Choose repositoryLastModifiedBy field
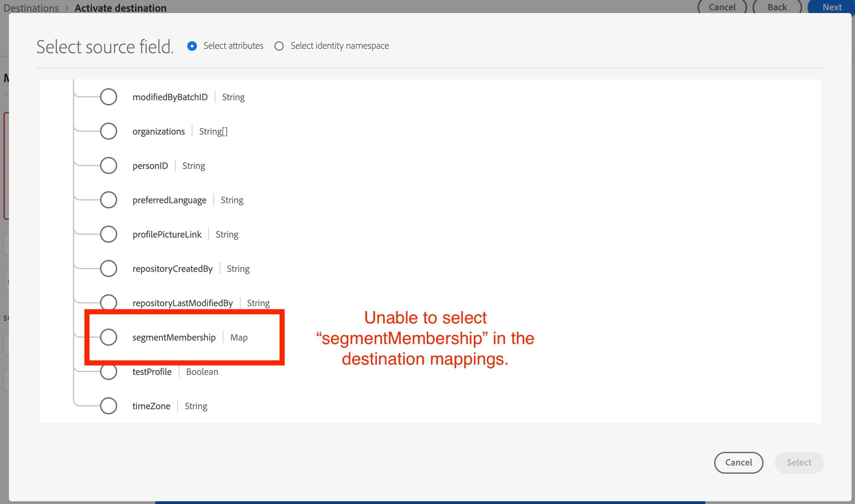Screen dimensions: 855x504 click(108, 301)
